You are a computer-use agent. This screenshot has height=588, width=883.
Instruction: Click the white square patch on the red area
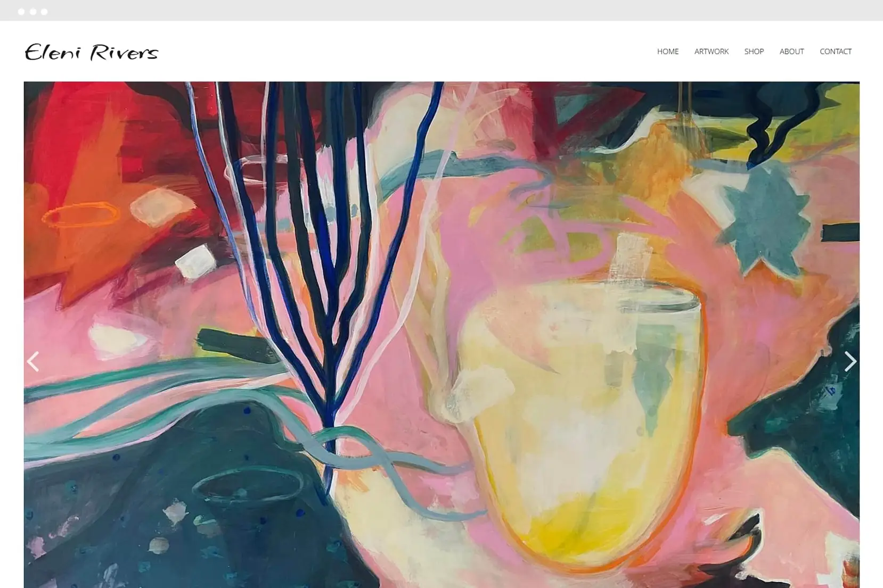[195, 262]
